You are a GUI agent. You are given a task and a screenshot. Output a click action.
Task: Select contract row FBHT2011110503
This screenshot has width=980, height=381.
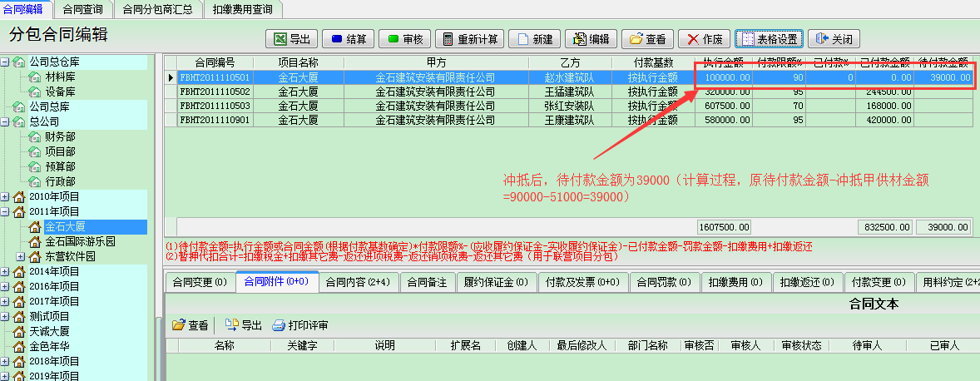[215, 106]
